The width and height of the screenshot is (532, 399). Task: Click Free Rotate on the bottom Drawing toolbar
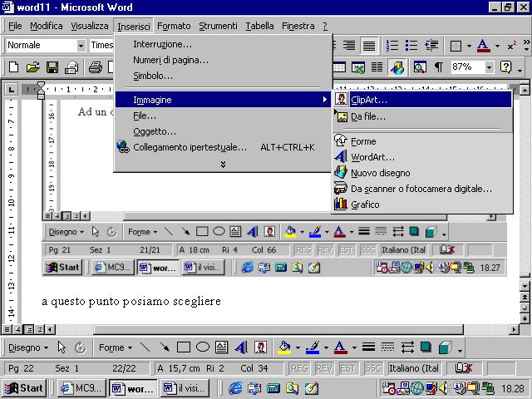[81, 347]
